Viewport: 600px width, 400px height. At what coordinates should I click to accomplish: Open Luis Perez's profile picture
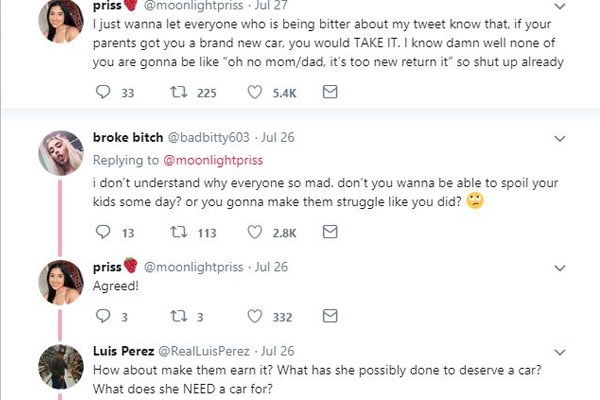click(61, 366)
